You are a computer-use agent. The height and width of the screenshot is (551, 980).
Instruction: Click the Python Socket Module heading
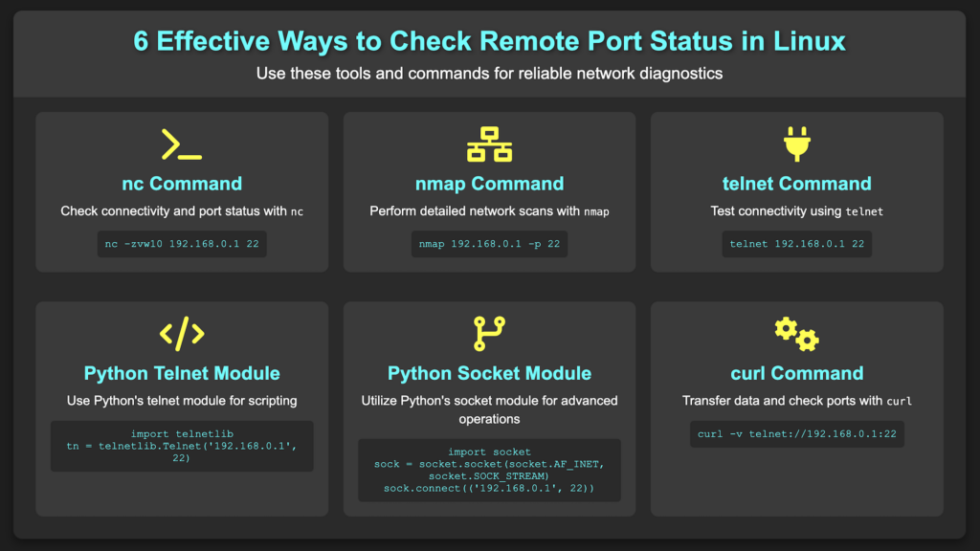489,373
